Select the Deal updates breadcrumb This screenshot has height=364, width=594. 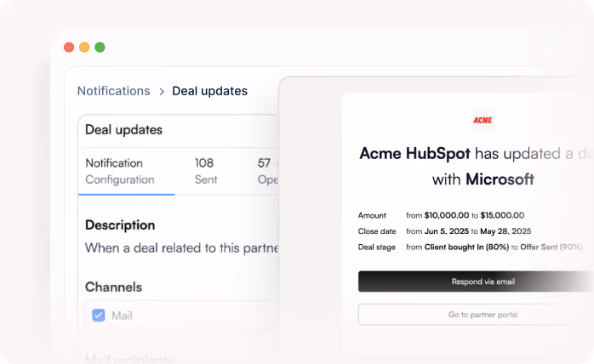(x=209, y=91)
